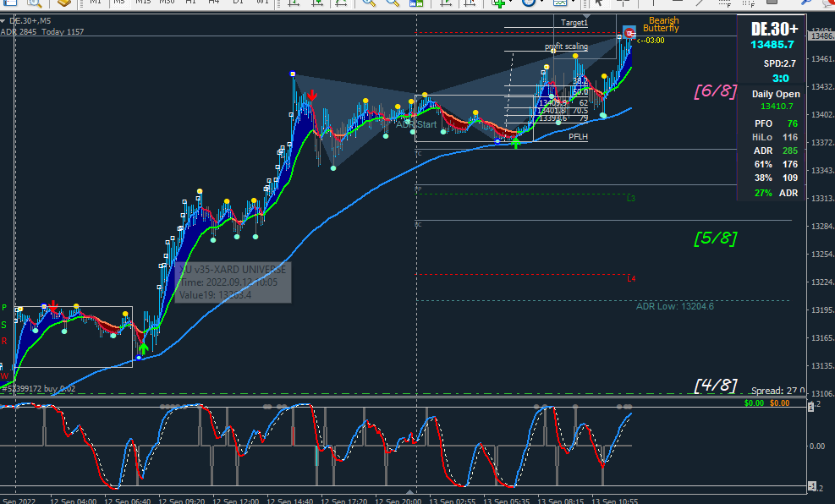The width and height of the screenshot is (835, 504).
Task: Click the '12 Sep 14:40' time axis label
Action: tap(288, 501)
